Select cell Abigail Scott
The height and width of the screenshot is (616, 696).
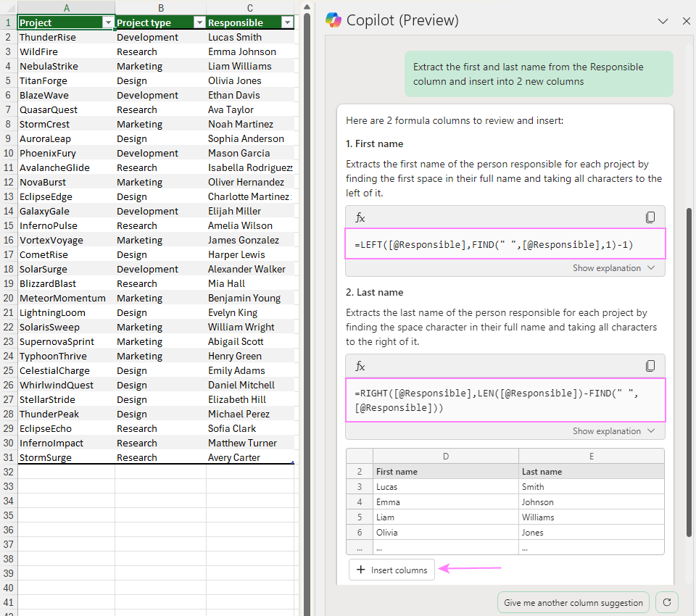pyautogui.click(x=250, y=342)
